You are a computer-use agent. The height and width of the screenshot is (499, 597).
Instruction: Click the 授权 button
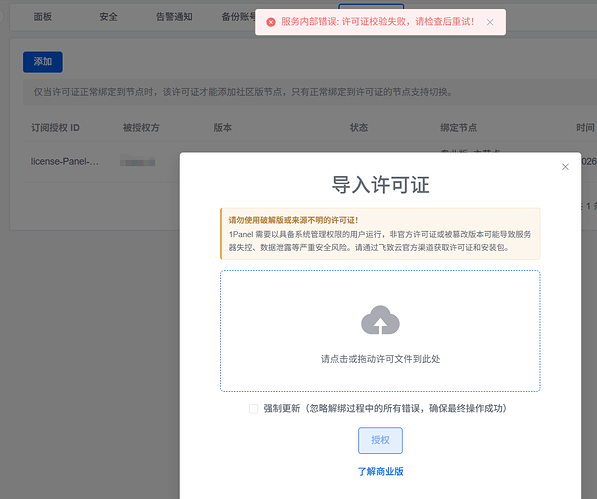380,440
